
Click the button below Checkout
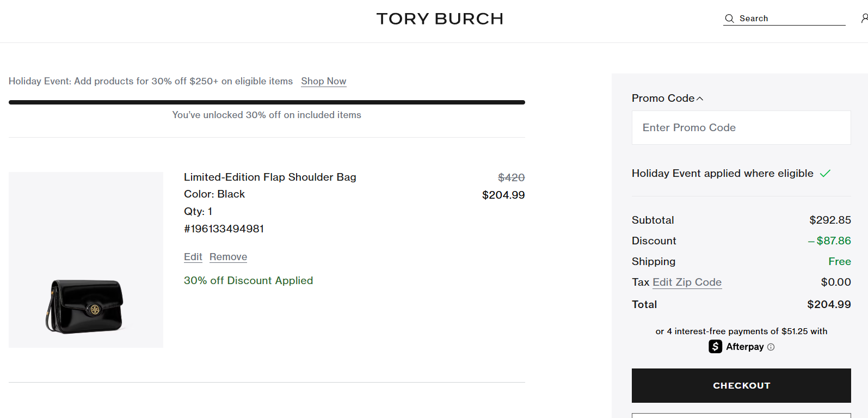point(741,415)
